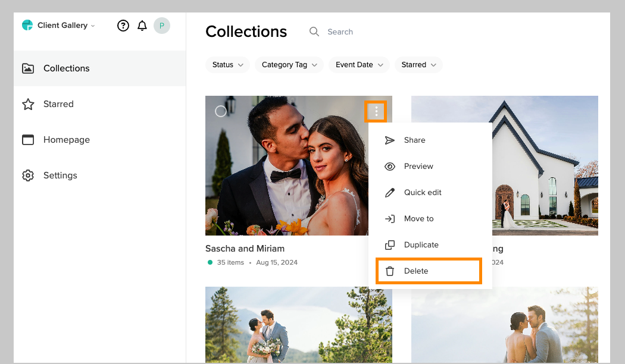The image size is (625, 364).
Task: Go to Collections in the sidebar
Action: (99, 68)
